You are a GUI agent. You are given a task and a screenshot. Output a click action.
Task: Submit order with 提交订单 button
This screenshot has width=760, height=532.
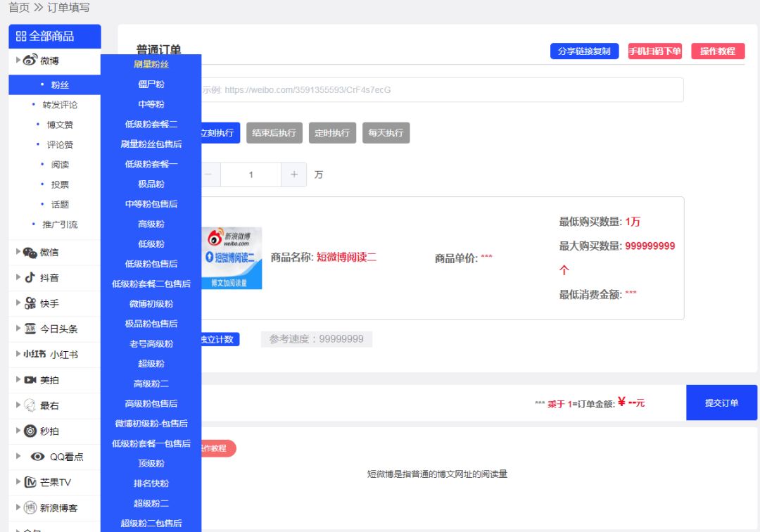[721, 403]
